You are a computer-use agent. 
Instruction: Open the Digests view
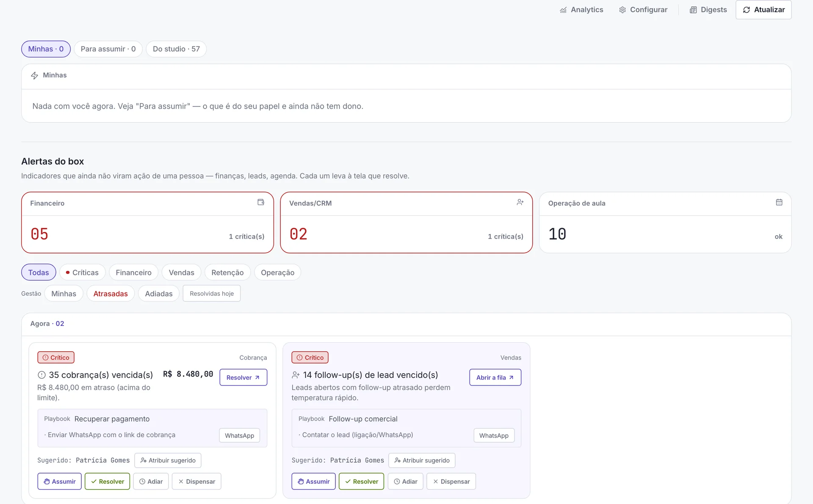[708, 10]
